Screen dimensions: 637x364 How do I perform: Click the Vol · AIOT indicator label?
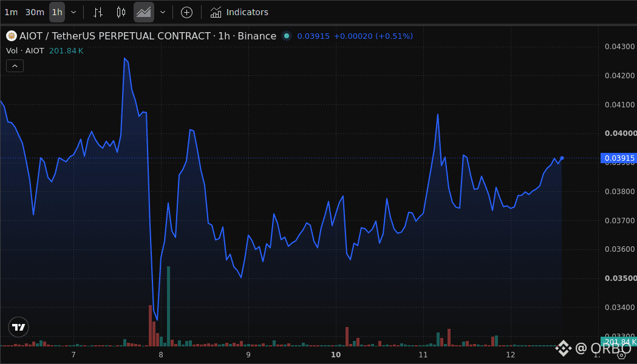pos(25,51)
